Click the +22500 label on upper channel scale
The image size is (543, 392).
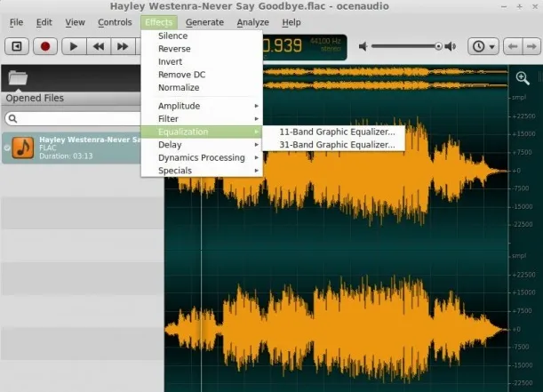pos(523,116)
